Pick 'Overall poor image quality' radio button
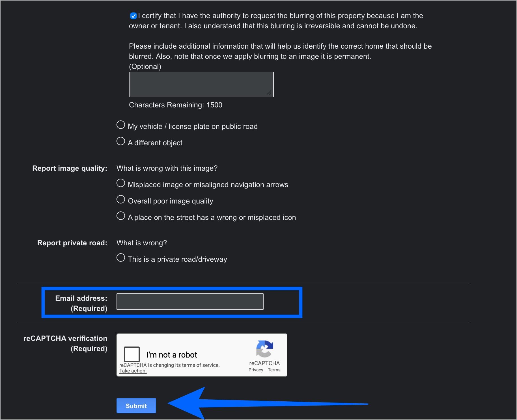The image size is (517, 420). coord(121,200)
